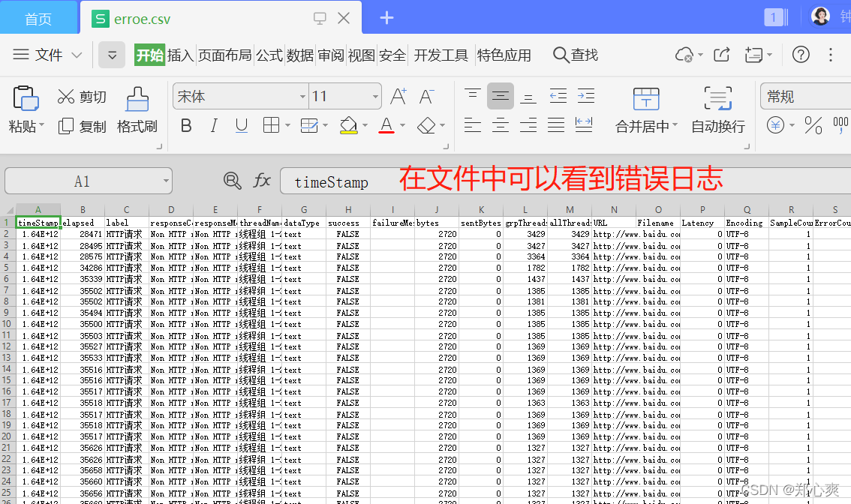Copy using the 复制 icon
Screen dimensions: 851x504
click(66, 127)
